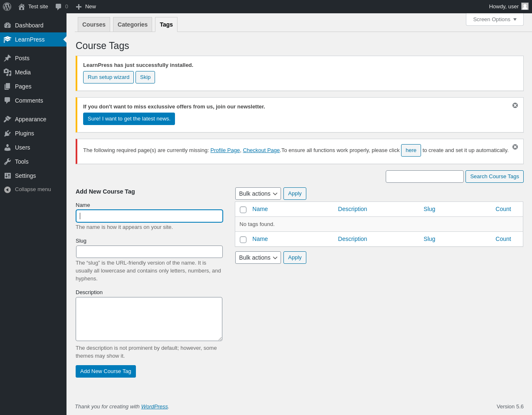Click the Collapse menu label
The height and width of the screenshot is (415, 532).
33,189
